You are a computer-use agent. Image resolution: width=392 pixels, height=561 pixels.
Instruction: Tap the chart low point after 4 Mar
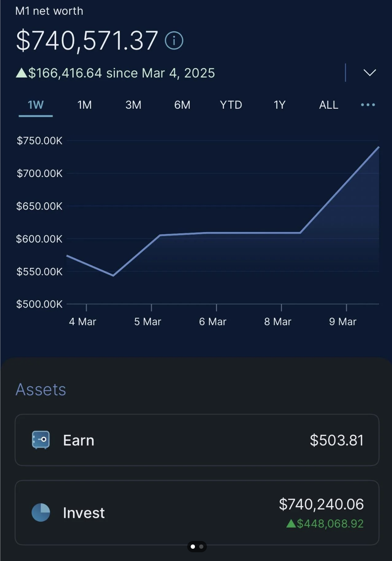click(113, 276)
